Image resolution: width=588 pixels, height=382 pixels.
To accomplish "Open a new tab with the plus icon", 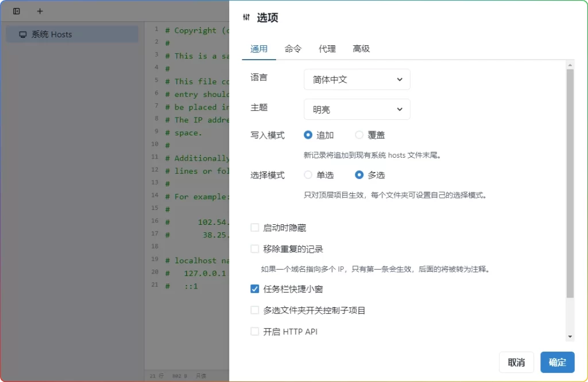I will pyautogui.click(x=39, y=10).
